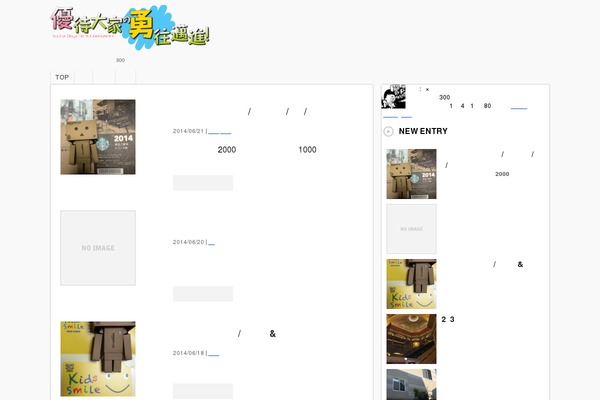600x400 pixels.
Task: Open sidebar ornate ceiling interior thumbnail
Action: 411,339
